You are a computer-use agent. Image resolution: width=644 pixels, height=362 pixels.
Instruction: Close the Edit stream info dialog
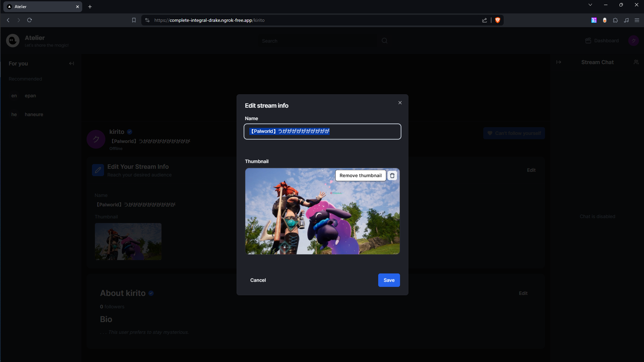click(x=400, y=103)
